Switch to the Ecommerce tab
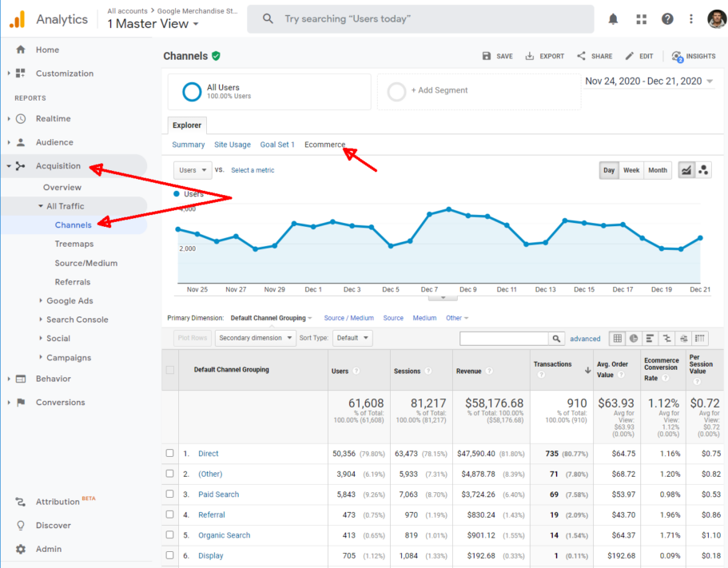Image resolution: width=728 pixels, height=568 pixels. pos(324,144)
